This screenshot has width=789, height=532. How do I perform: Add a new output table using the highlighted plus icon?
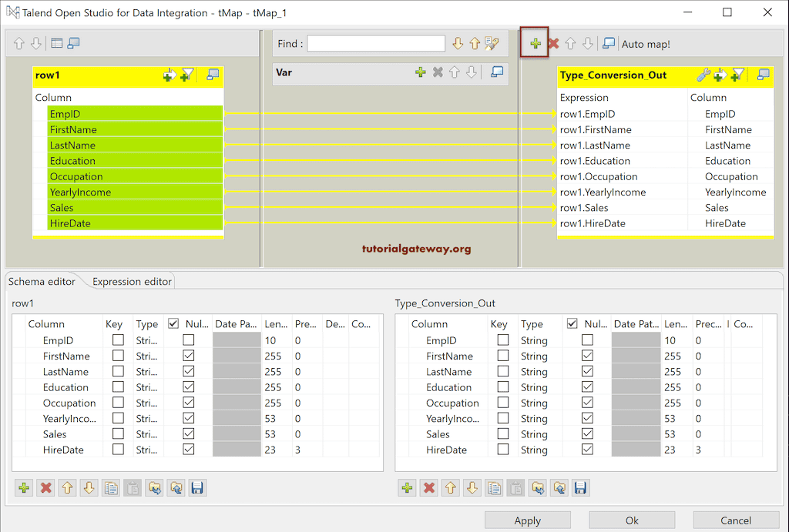[x=535, y=43]
